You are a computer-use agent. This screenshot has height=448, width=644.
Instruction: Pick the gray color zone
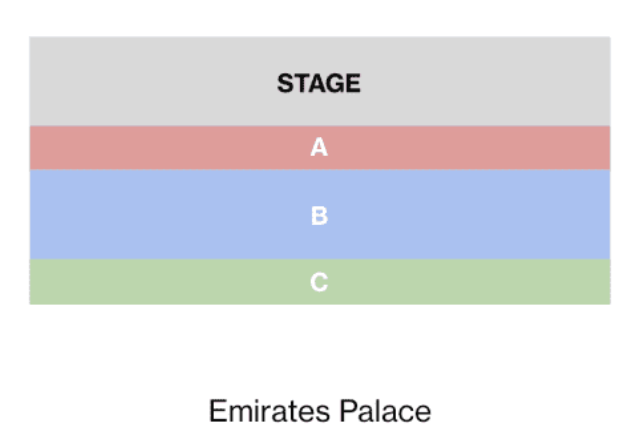pos(500,82)
